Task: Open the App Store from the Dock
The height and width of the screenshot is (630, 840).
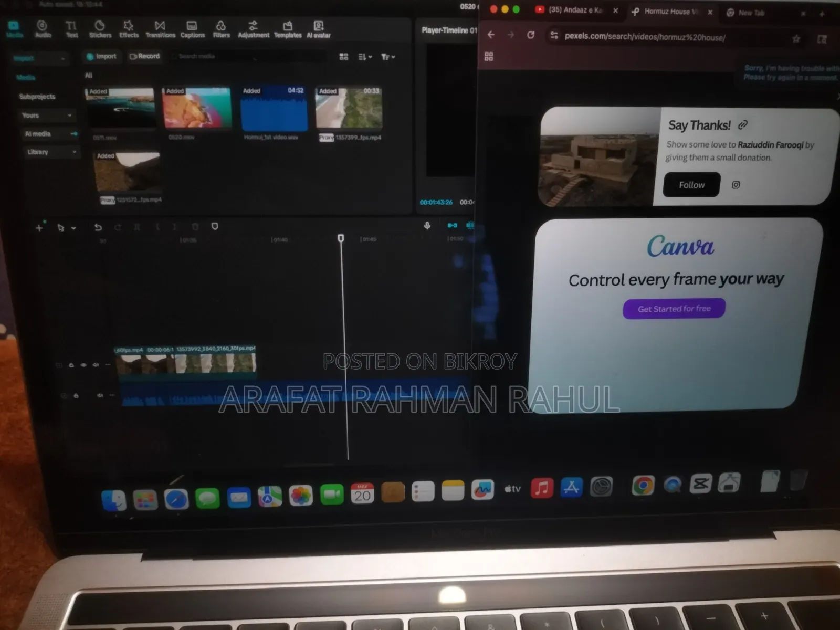Action: [x=571, y=488]
